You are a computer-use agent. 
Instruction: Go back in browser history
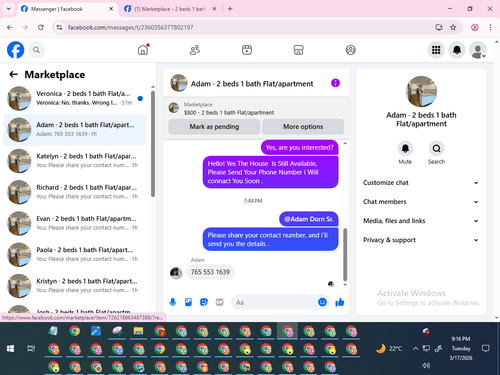coord(10,27)
